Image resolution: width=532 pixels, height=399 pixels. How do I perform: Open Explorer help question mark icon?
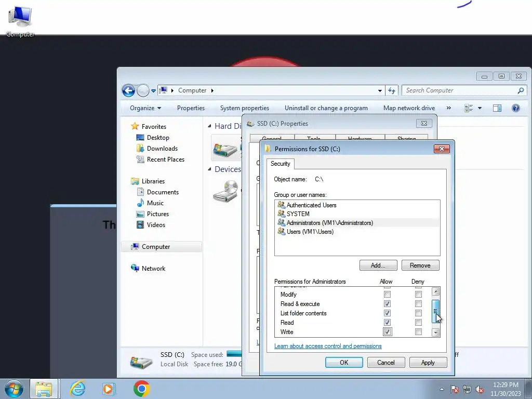(x=516, y=108)
